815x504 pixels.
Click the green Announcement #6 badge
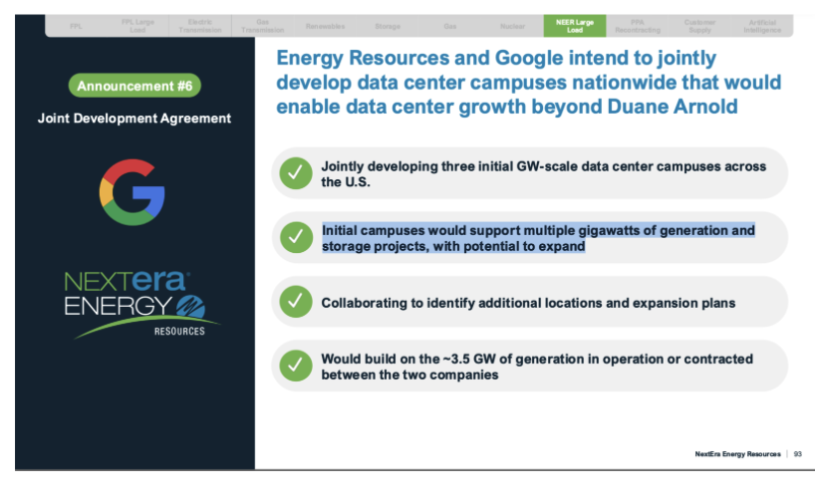pyautogui.click(x=135, y=86)
